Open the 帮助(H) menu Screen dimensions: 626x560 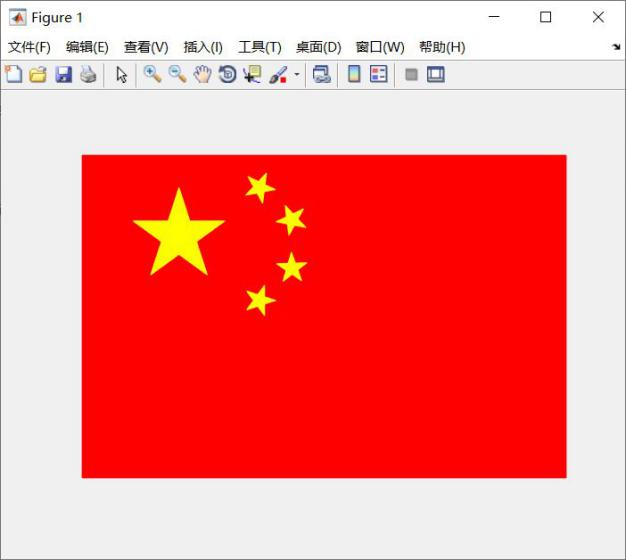pyautogui.click(x=442, y=47)
